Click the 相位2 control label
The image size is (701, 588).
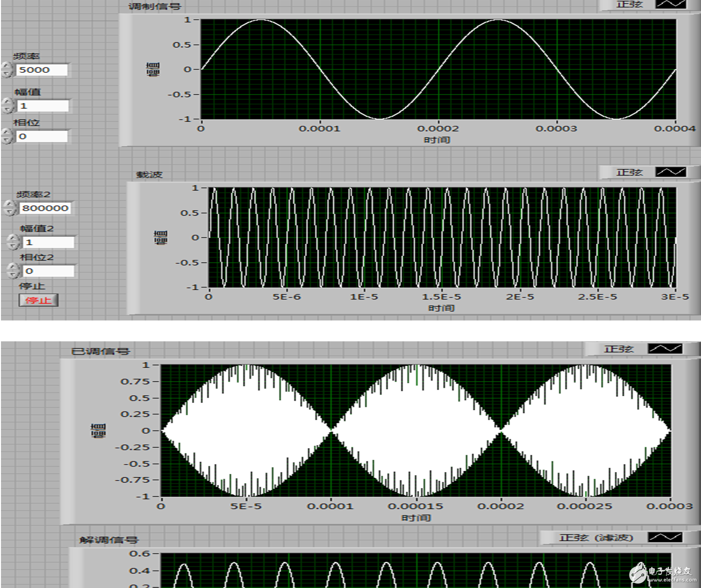click(36, 257)
